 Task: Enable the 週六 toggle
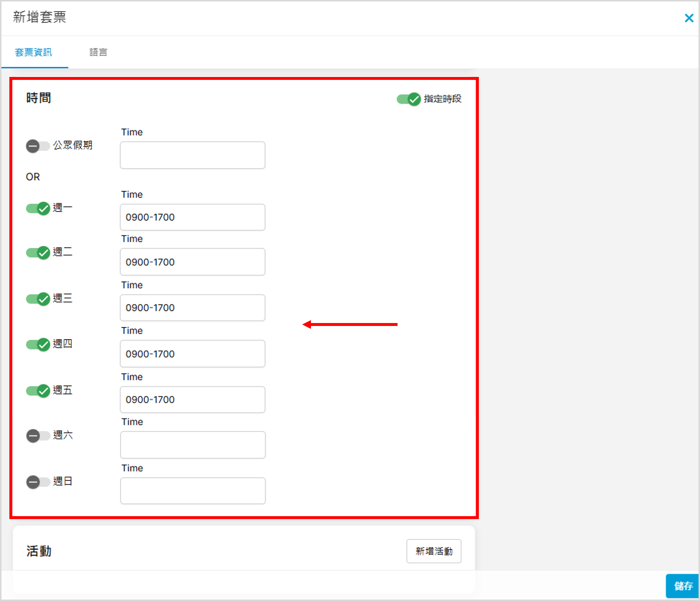point(38,436)
